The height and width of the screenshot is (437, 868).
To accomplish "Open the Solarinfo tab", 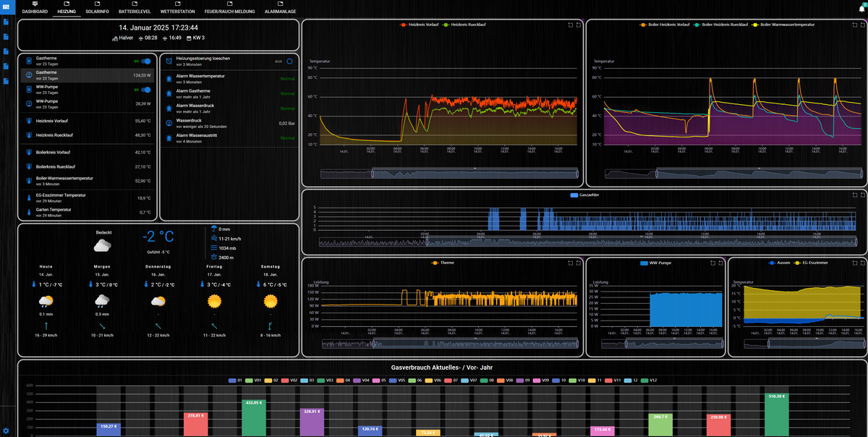I will pos(97,9).
